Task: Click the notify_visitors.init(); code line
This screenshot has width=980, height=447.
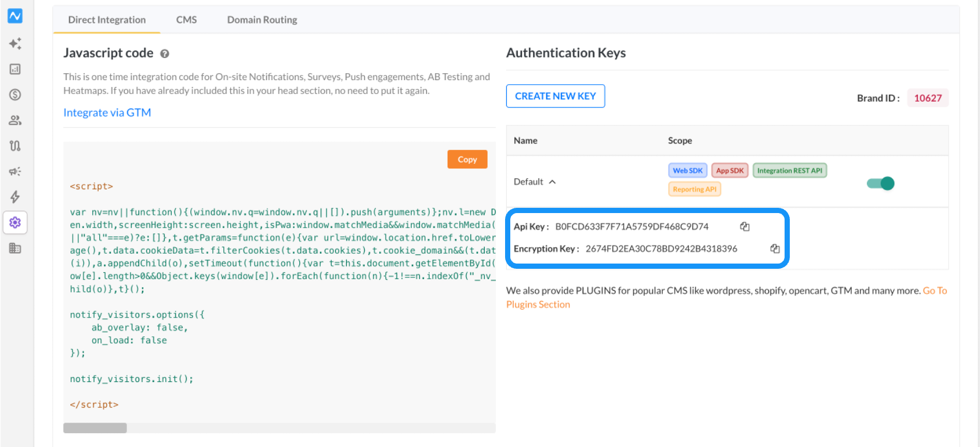Action: pyautogui.click(x=132, y=379)
